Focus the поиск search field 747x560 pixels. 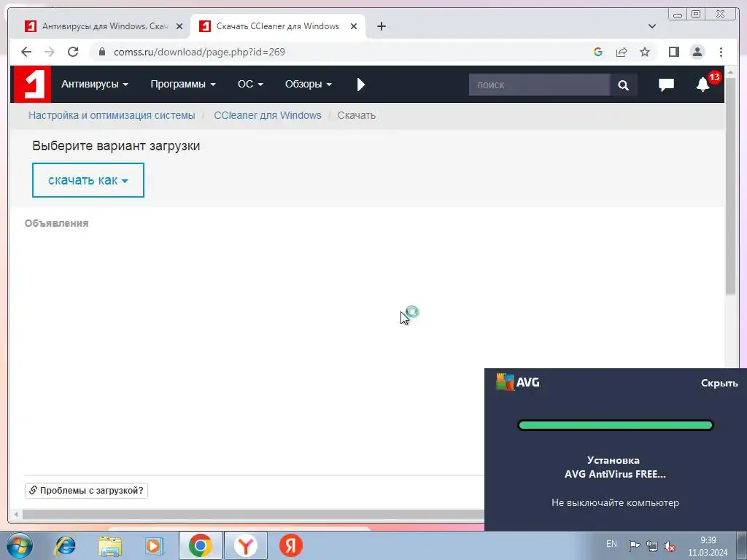point(539,85)
